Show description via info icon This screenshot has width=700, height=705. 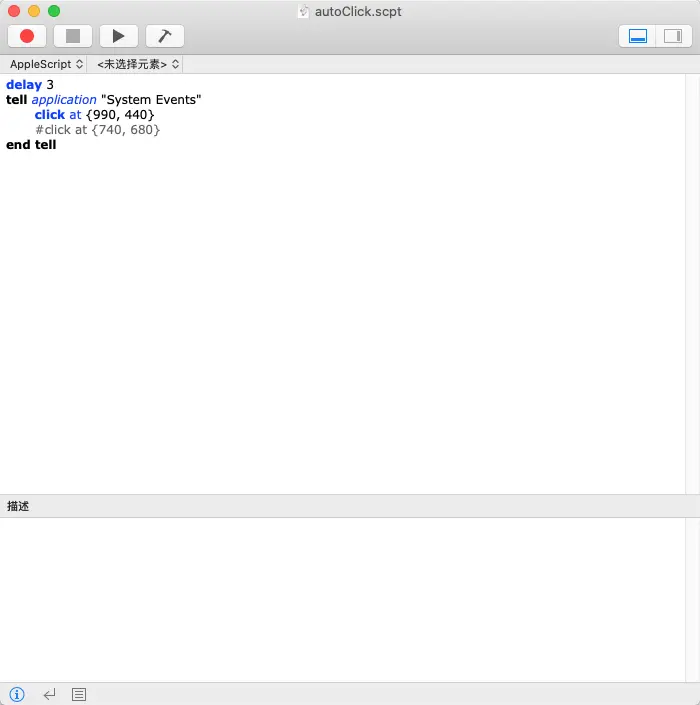point(17,694)
